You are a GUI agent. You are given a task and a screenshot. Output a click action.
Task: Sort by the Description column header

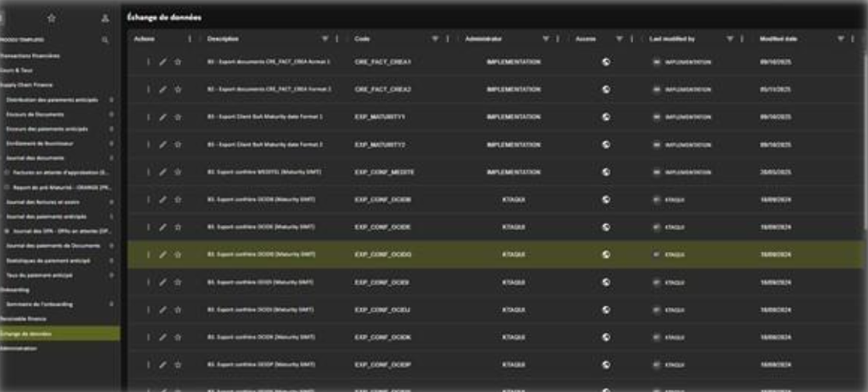point(223,39)
